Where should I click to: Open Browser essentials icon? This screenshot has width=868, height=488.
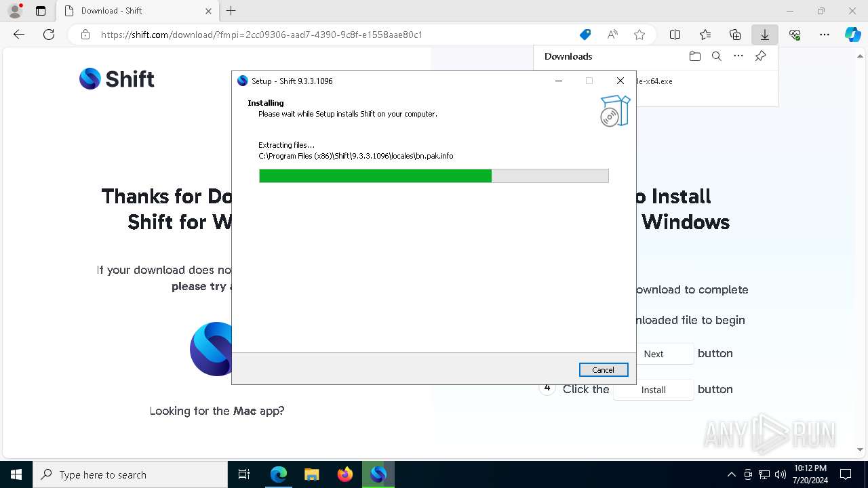795,35
